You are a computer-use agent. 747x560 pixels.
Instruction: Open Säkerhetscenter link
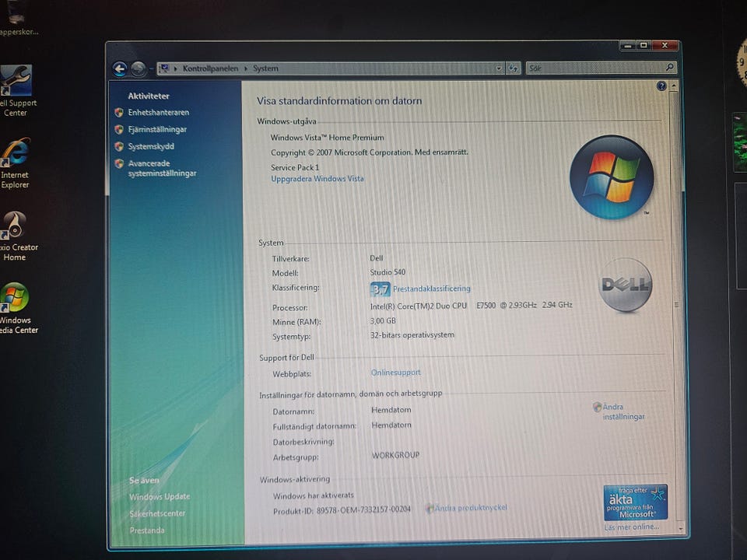click(157, 513)
